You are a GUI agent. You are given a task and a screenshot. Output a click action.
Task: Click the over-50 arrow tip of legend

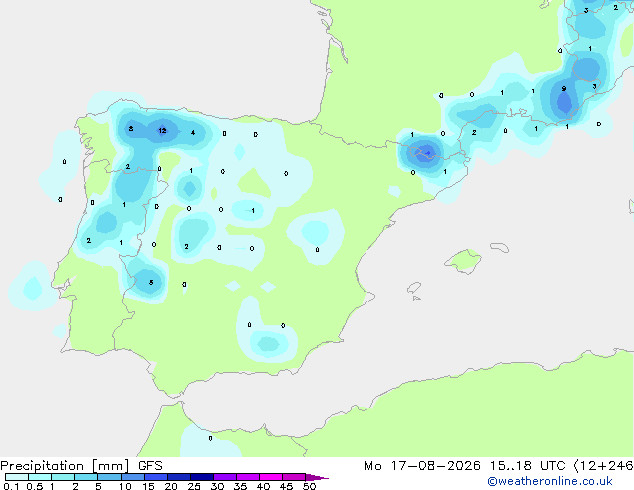pyautogui.click(x=317, y=477)
